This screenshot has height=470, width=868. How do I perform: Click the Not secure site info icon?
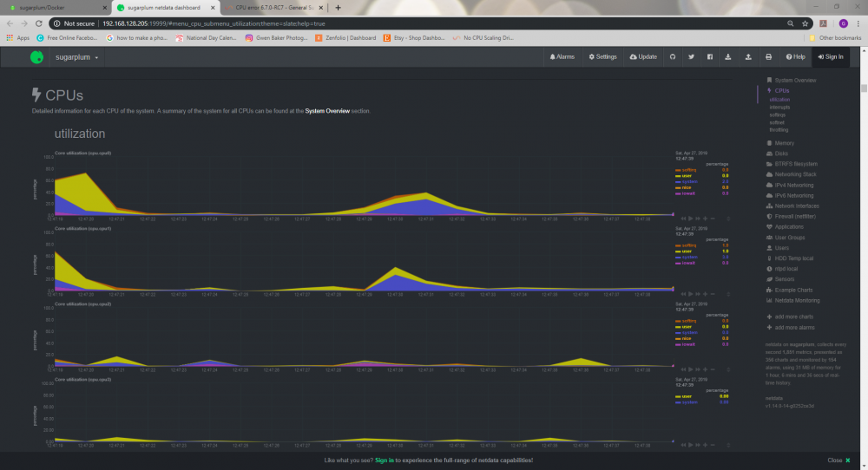tap(56, 23)
